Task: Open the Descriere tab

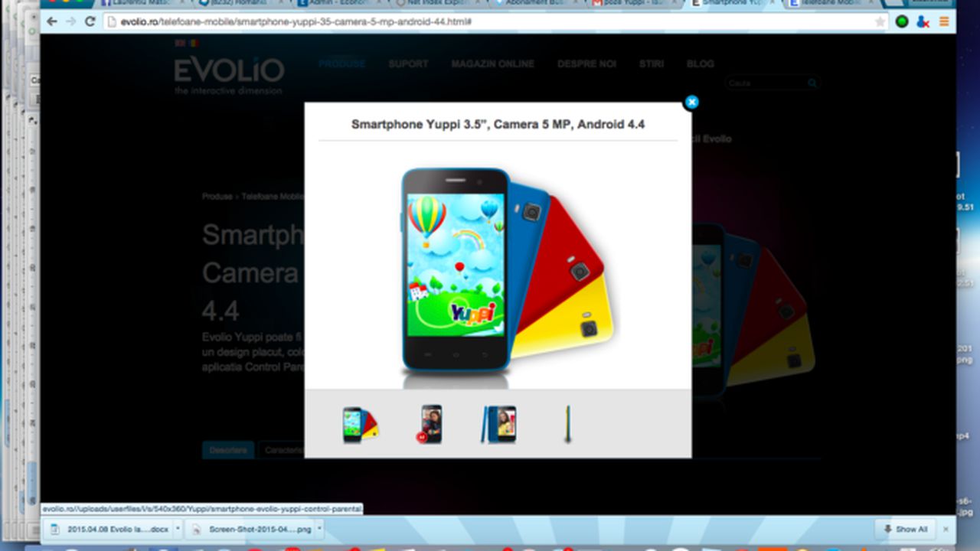Action: pyautogui.click(x=228, y=450)
